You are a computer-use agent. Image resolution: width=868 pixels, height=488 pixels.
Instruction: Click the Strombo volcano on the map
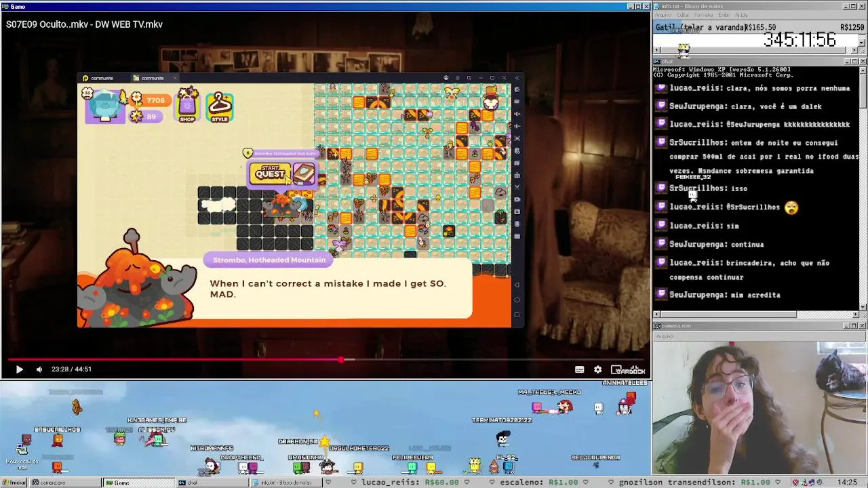pyautogui.click(x=283, y=205)
